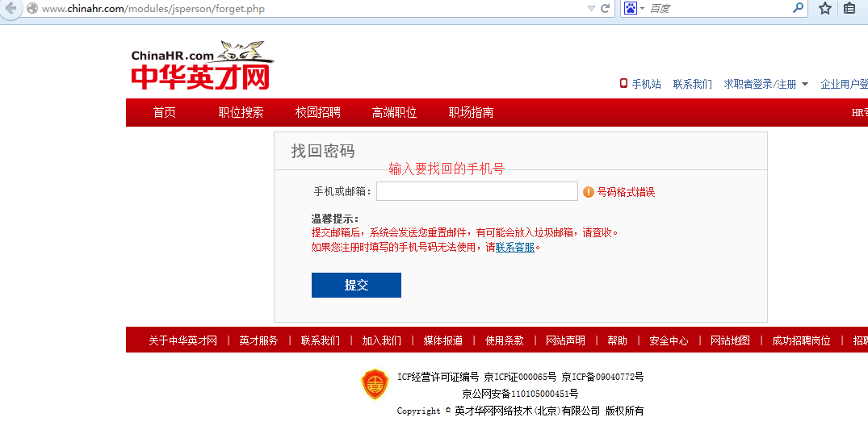The image size is (868, 434).
Task: Open the URL history dropdown arrow
Action: 591,8
